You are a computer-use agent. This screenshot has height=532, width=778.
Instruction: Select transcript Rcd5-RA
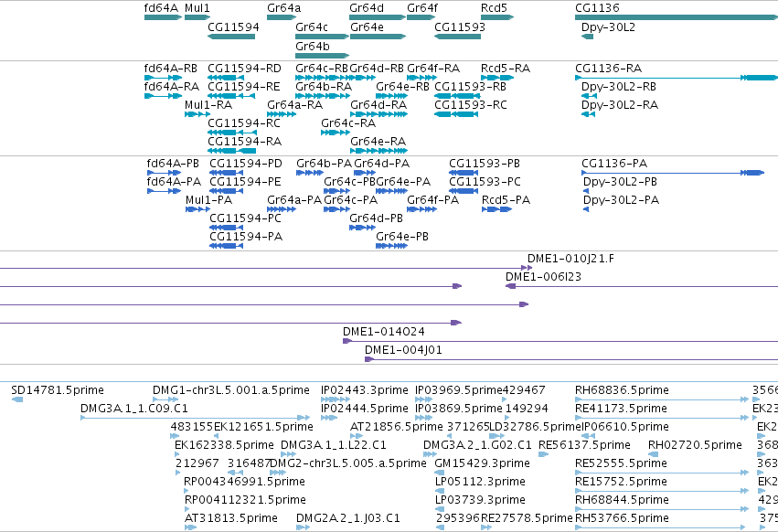497,78
